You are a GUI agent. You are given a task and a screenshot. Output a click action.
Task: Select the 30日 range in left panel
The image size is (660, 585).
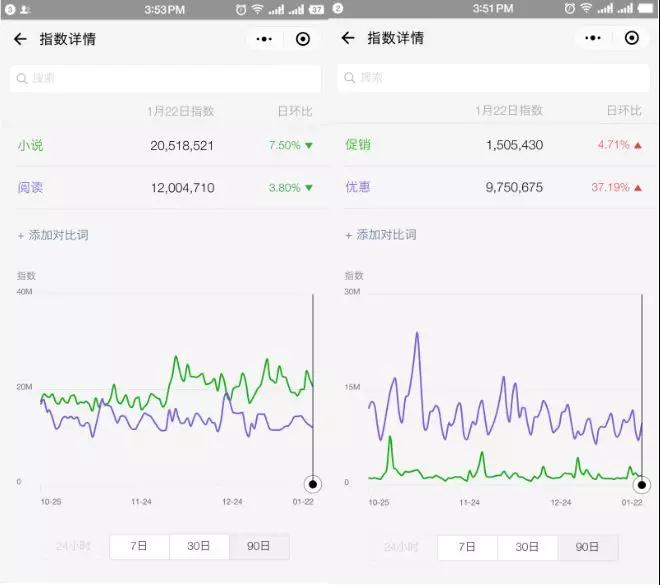point(199,546)
